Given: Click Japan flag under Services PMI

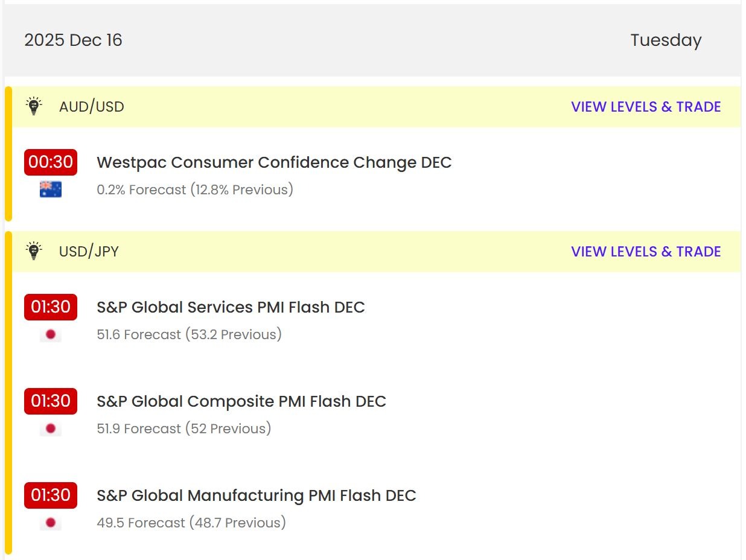Looking at the screenshot, I should pos(51,334).
